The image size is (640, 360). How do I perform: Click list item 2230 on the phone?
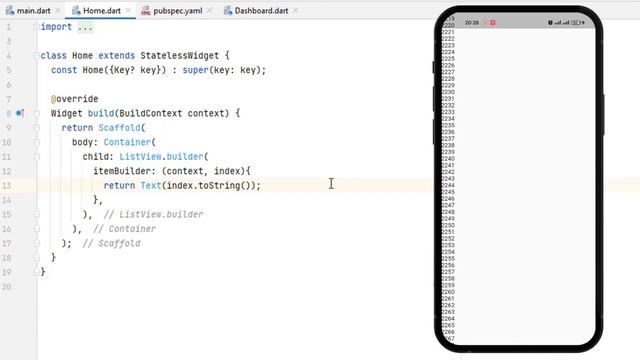coord(448,92)
